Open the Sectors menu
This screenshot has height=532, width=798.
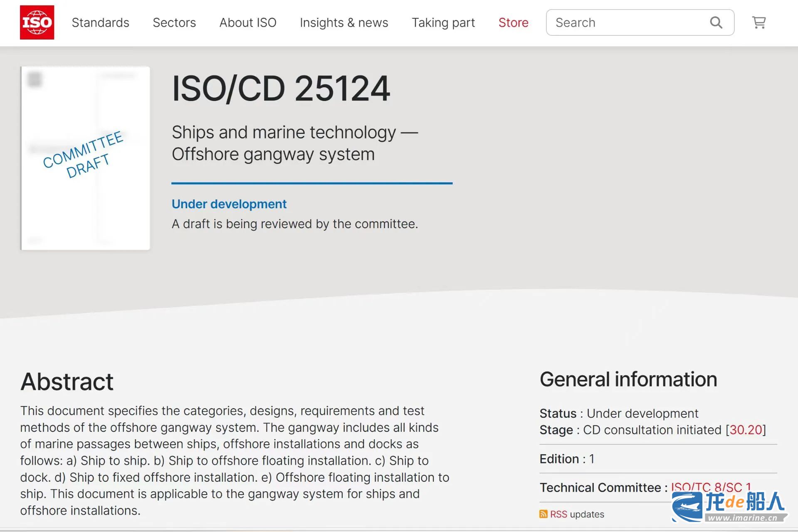pos(174,22)
